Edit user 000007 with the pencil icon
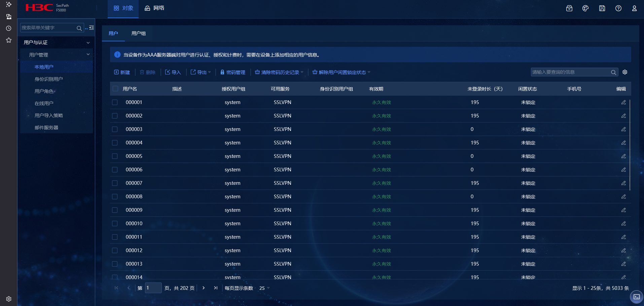 coord(623,183)
